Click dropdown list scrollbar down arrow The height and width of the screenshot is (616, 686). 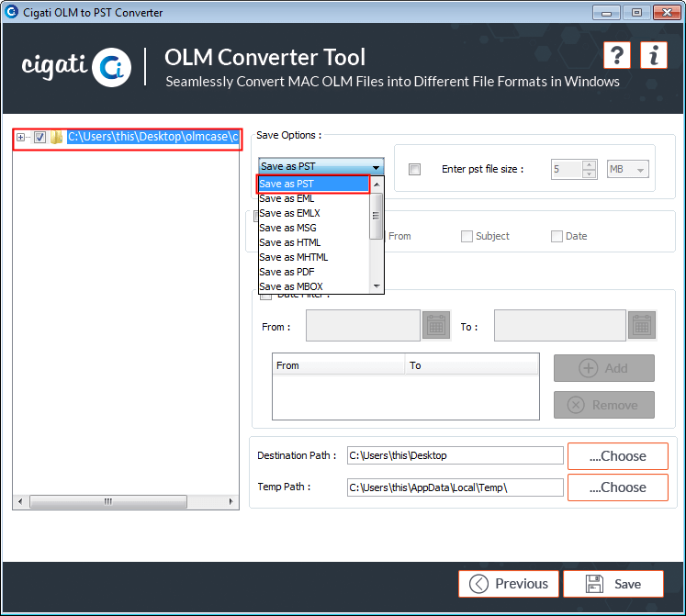click(x=377, y=286)
